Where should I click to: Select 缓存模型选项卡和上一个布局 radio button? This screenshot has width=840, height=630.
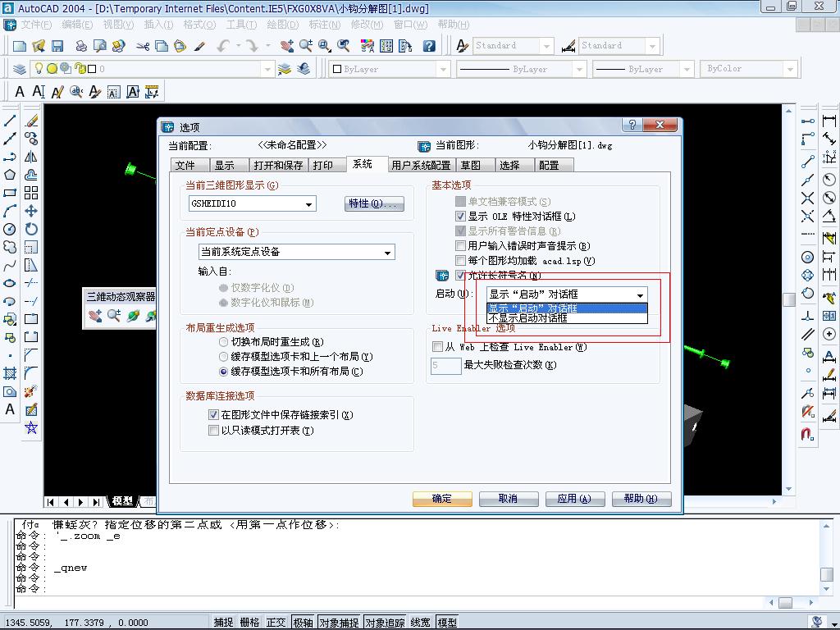[223, 356]
